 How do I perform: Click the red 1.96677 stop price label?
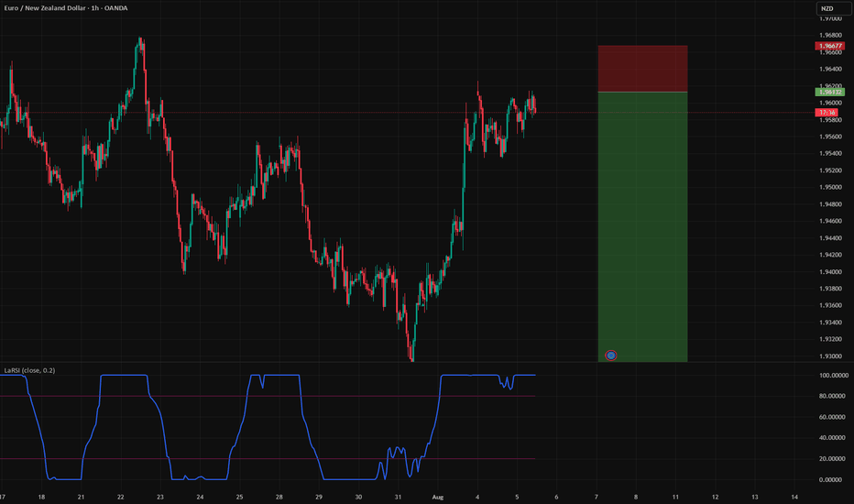pyautogui.click(x=829, y=46)
